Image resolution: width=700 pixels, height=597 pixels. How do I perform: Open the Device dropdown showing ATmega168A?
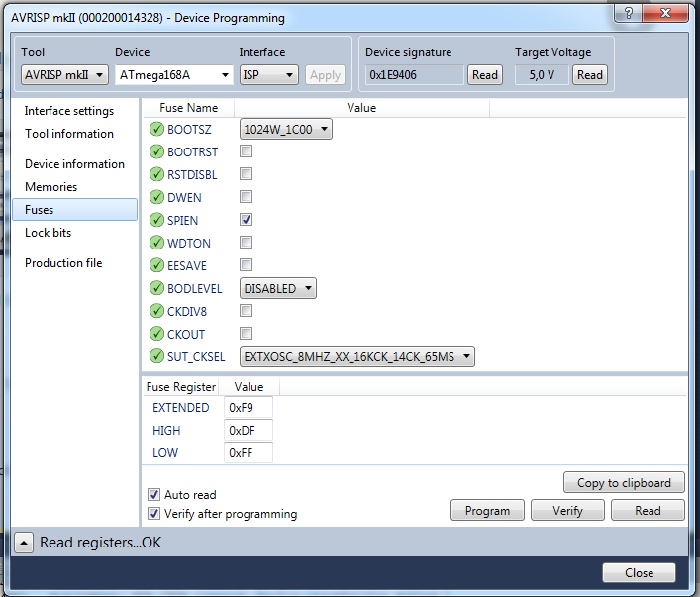174,75
